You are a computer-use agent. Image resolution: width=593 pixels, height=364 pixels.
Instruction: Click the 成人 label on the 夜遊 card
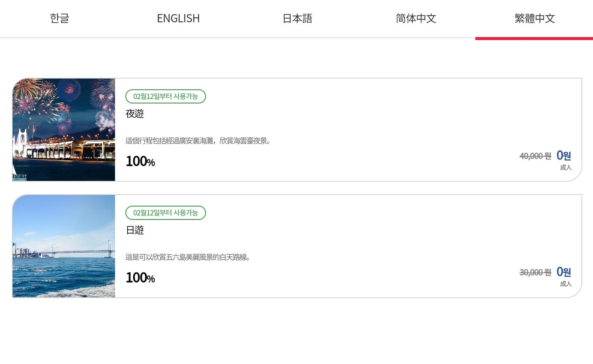coord(566,167)
